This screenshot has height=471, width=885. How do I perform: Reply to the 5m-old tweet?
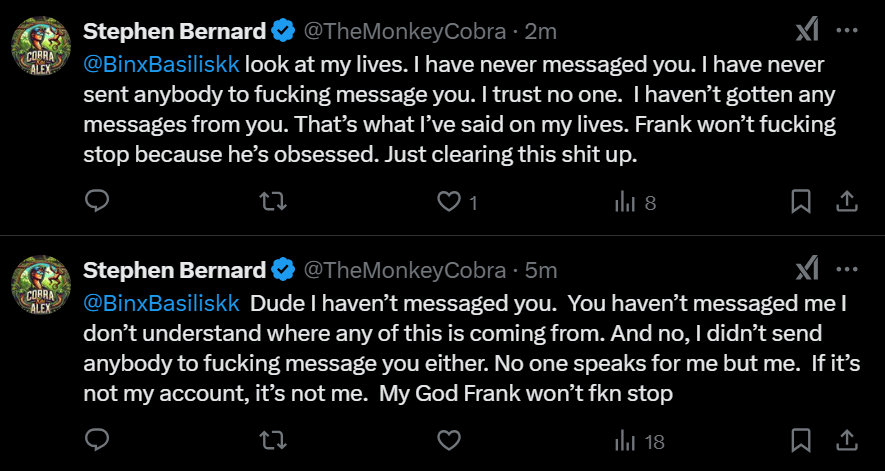pyautogui.click(x=97, y=440)
